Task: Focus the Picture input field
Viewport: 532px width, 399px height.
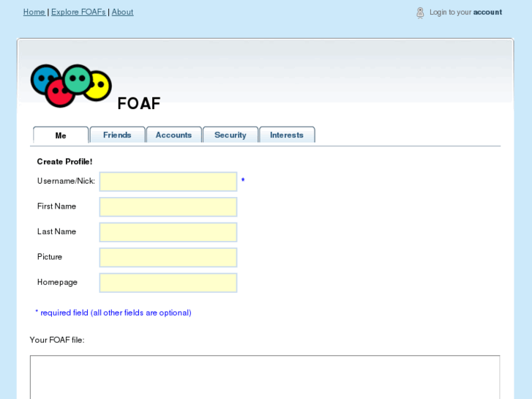Action: pyautogui.click(x=168, y=258)
